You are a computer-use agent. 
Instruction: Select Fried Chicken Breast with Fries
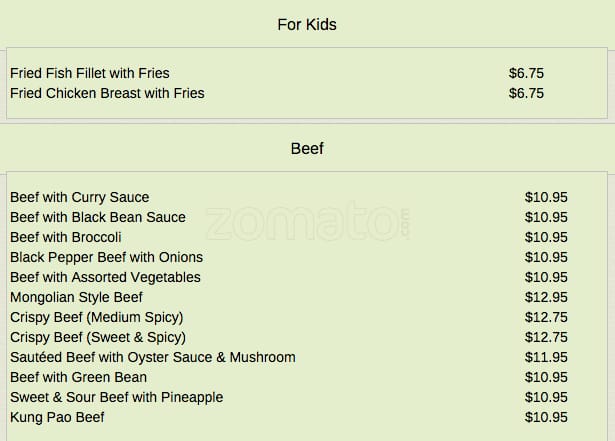point(107,93)
